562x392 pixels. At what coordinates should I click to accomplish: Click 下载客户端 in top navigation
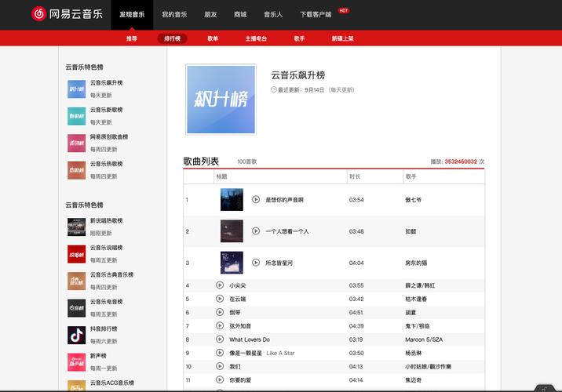pyautogui.click(x=316, y=14)
